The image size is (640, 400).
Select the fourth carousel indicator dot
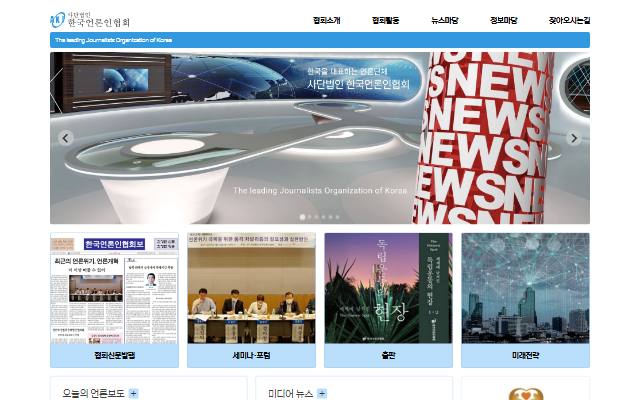pyautogui.click(x=323, y=217)
